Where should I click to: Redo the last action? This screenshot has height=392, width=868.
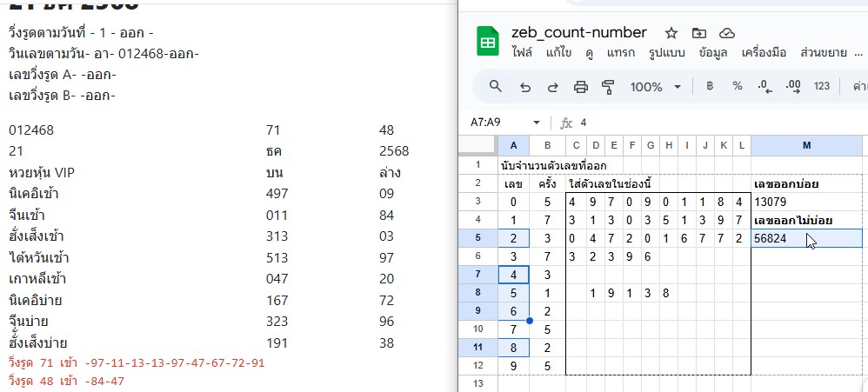[552, 86]
